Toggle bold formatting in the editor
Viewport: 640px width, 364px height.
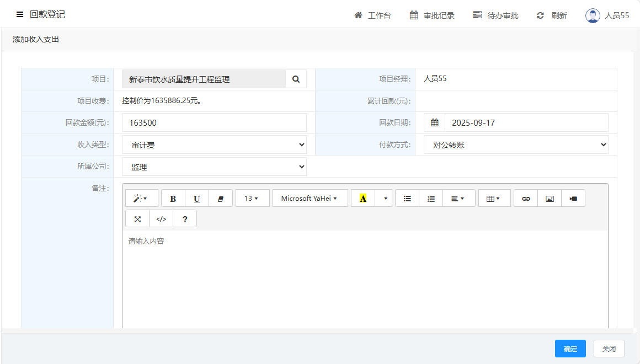(173, 199)
